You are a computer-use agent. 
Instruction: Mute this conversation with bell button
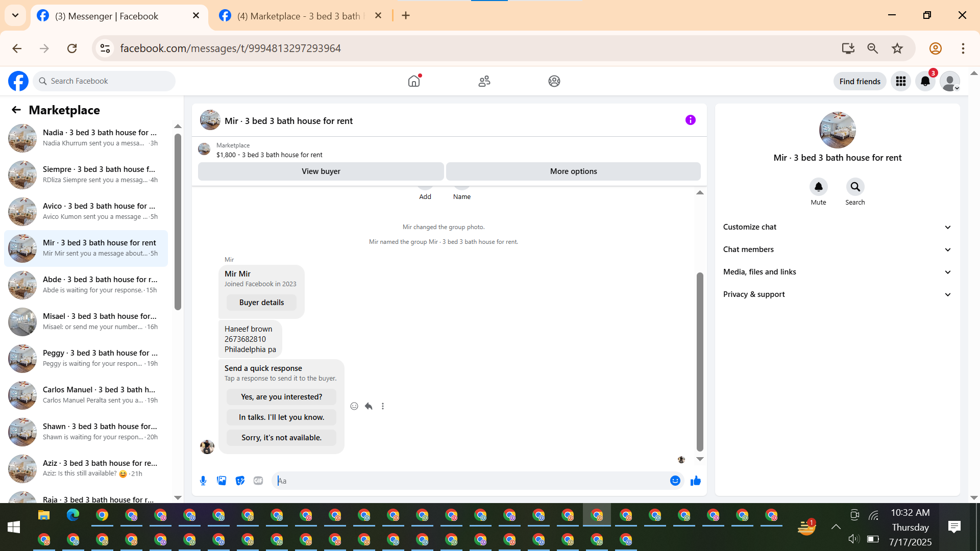(x=818, y=187)
